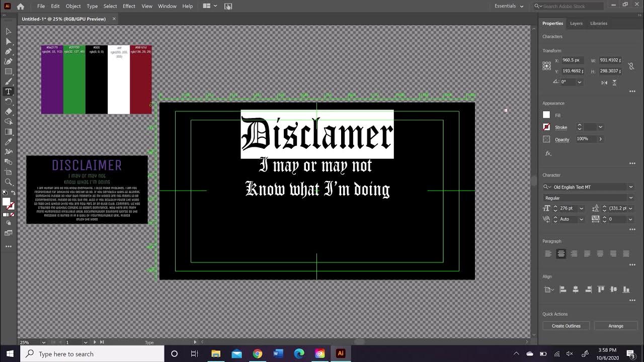Set justify with last line centered
Screen dimensions: 644x362
tap(600, 254)
